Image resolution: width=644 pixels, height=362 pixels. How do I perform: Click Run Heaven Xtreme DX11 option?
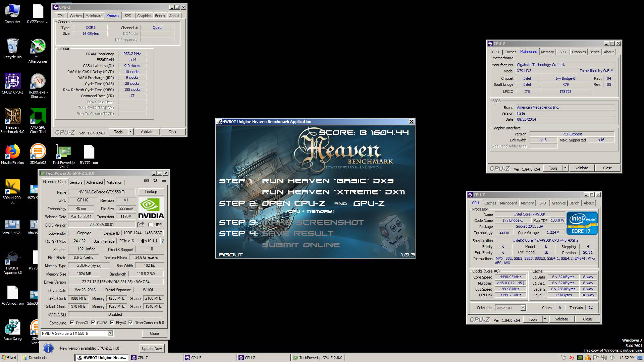(333, 192)
